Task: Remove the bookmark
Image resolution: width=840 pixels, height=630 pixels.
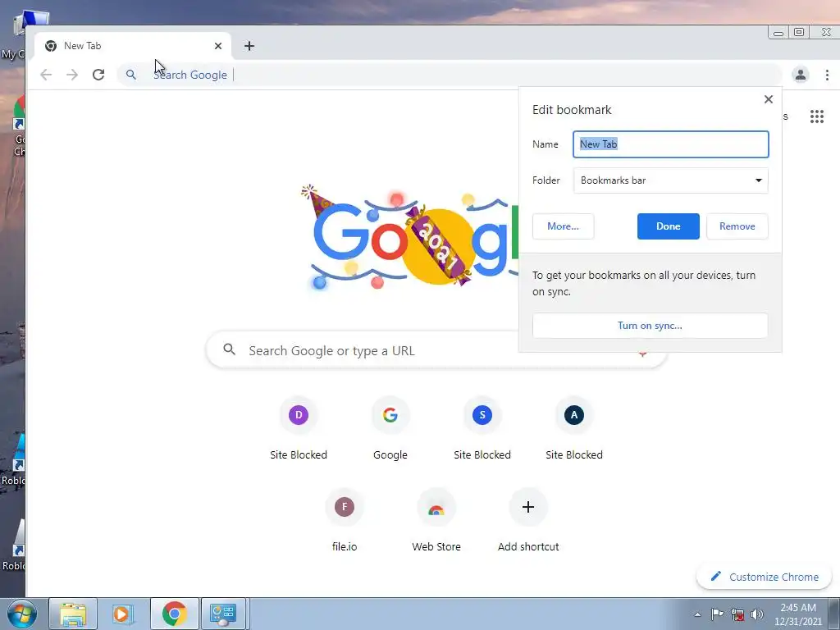Action: tap(737, 226)
